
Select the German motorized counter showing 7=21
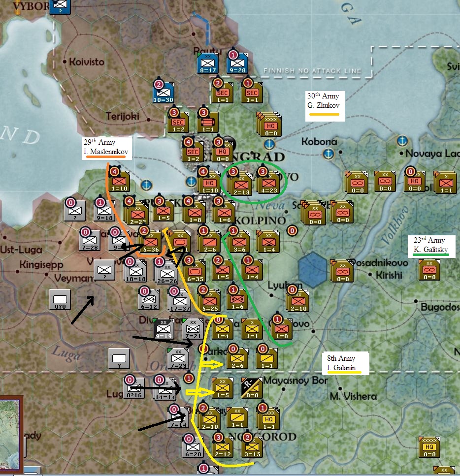point(193,329)
